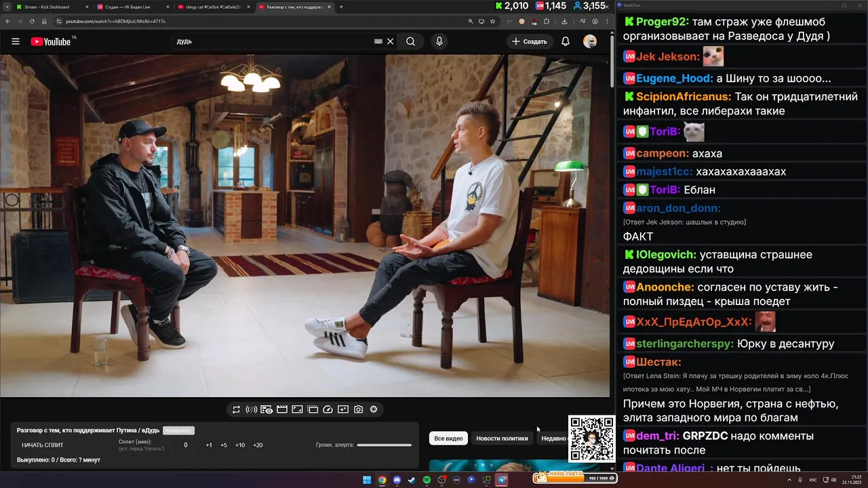Open a new browser tab
This screenshot has height=488, width=868.
click(341, 7)
